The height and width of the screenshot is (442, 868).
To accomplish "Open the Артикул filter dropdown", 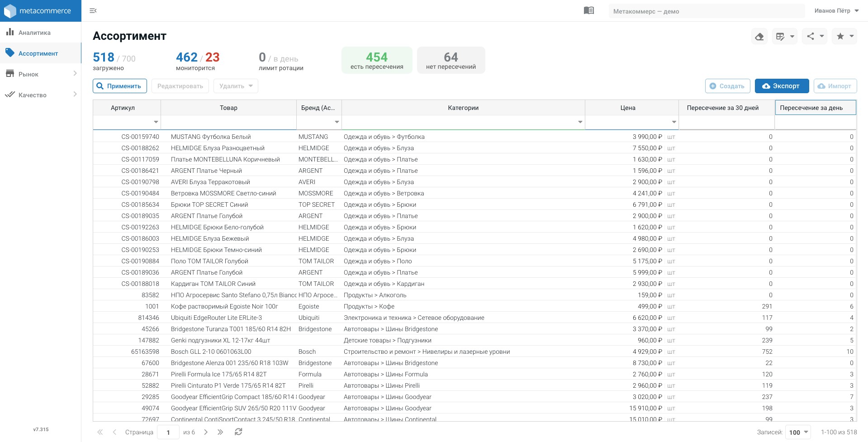I will coord(156,122).
